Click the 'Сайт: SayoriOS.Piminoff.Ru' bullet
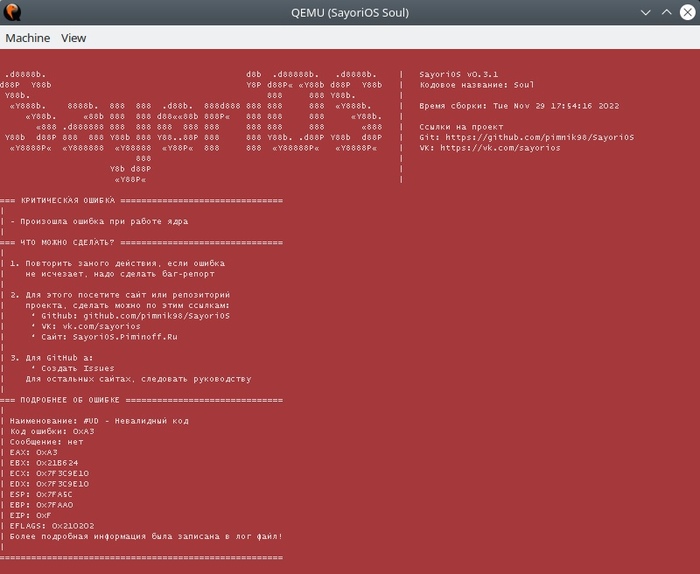The height and width of the screenshot is (574, 700). (x=104, y=337)
